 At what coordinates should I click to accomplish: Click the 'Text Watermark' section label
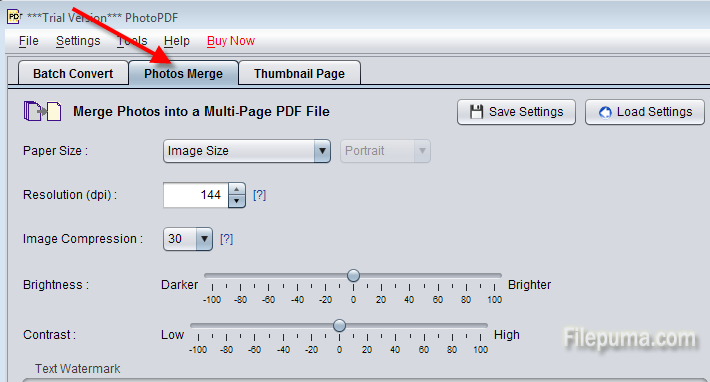[x=78, y=368]
